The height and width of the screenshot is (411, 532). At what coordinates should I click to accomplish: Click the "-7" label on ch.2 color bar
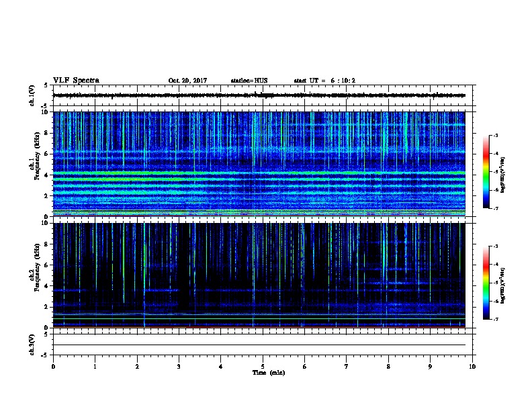pyautogui.click(x=495, y=319)
